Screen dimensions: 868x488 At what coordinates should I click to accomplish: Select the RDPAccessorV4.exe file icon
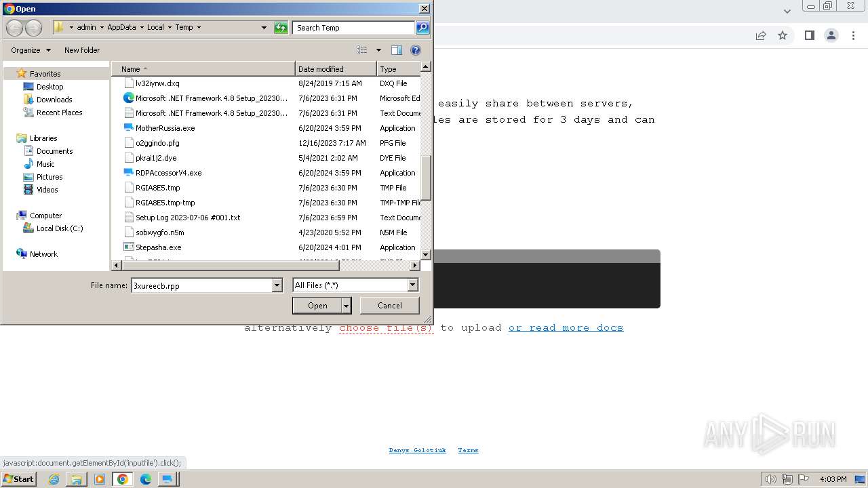pos(129,173)
